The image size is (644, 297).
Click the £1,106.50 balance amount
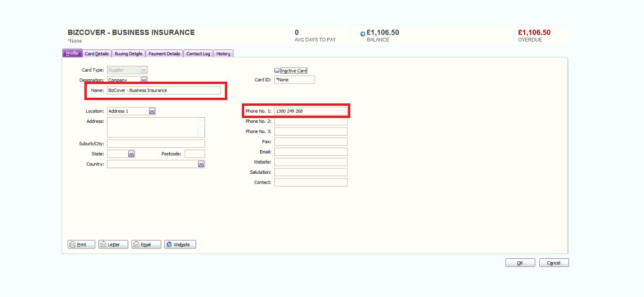(383, 33)
